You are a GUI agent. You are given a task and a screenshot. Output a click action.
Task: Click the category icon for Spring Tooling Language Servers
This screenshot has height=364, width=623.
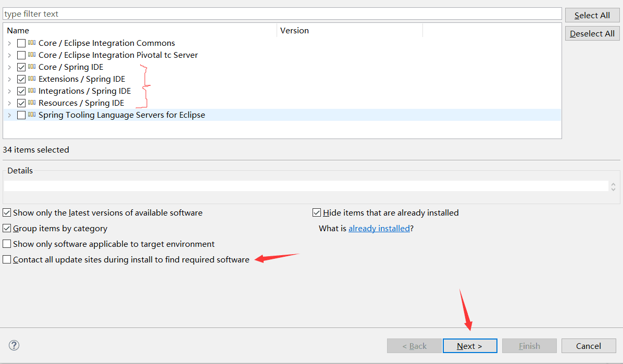coord(32,115)
